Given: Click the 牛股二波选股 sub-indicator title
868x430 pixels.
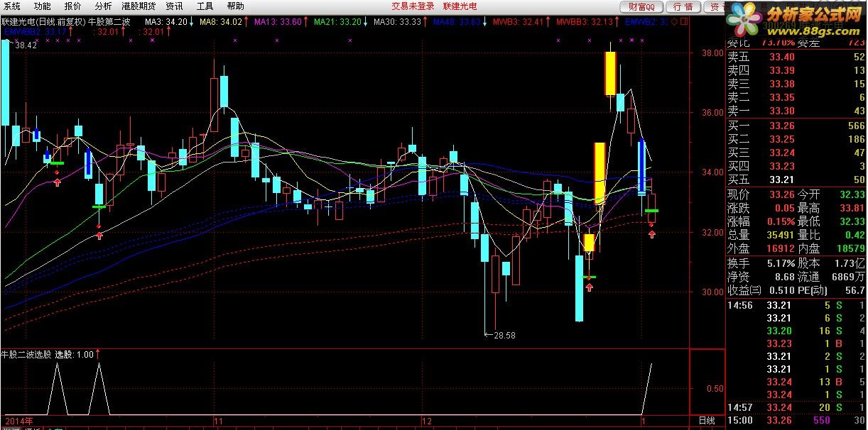Looking at the screenshot, I should pos(26,354).
